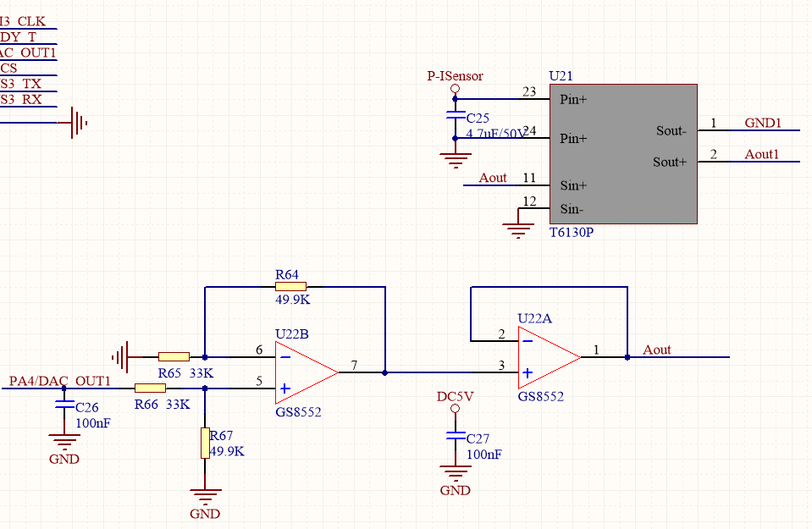
Task: Click the 49.9K value beside R67
Action: click(x=227, y=451)
